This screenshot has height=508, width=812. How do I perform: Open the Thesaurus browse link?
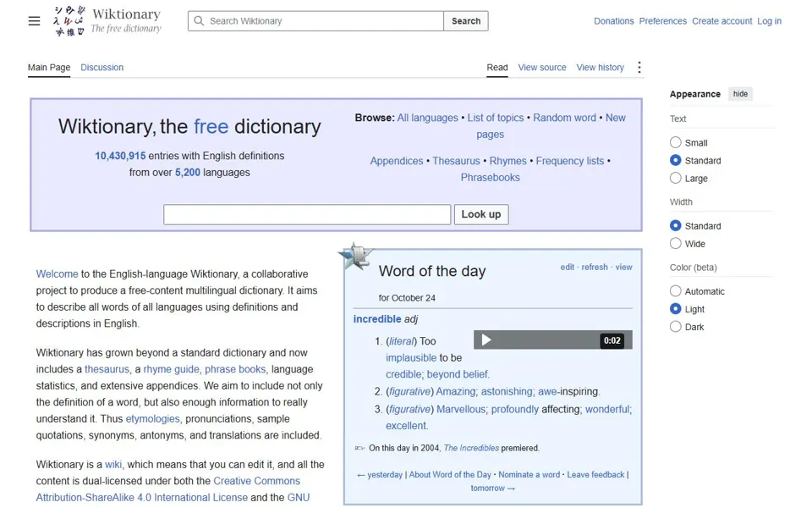point(456,161)
